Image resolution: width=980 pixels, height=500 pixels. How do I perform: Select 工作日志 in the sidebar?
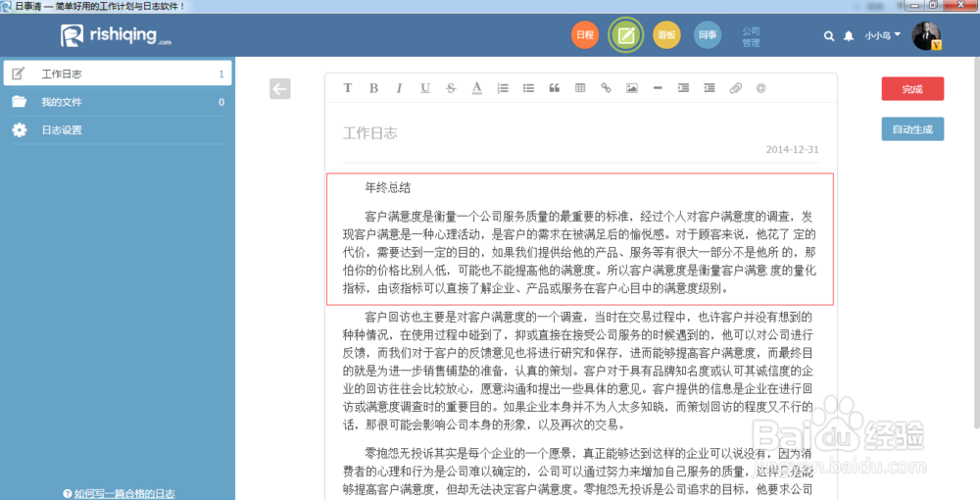[118, 74]
